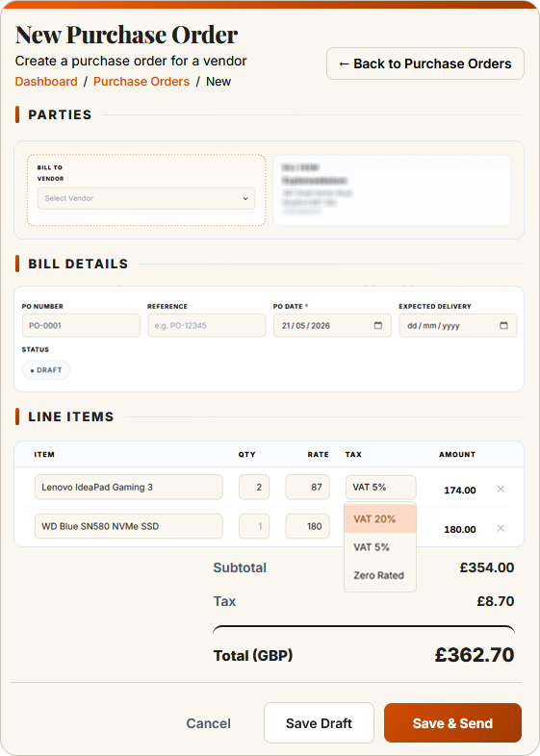Edit quantity for Lenovo IdeaPad Gaming 3
Viewport: 540px width, 756px height.
coord(254,487)
